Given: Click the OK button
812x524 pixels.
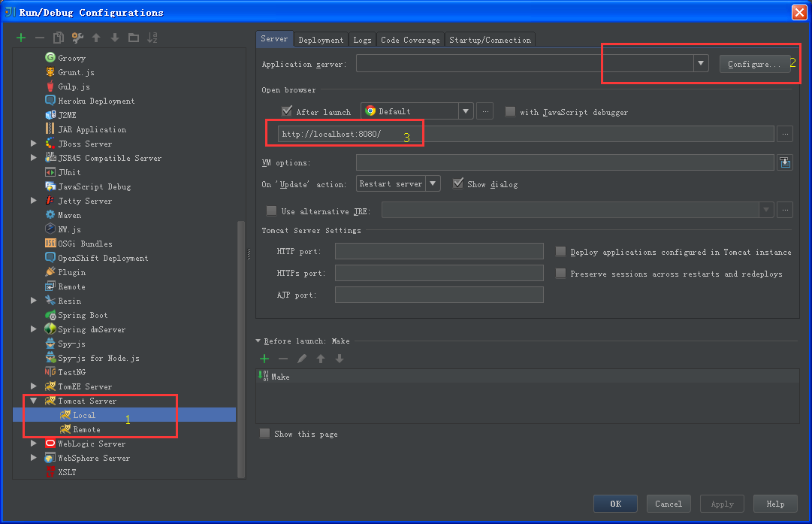Looking at the screenshot, I should click(615, 503).
